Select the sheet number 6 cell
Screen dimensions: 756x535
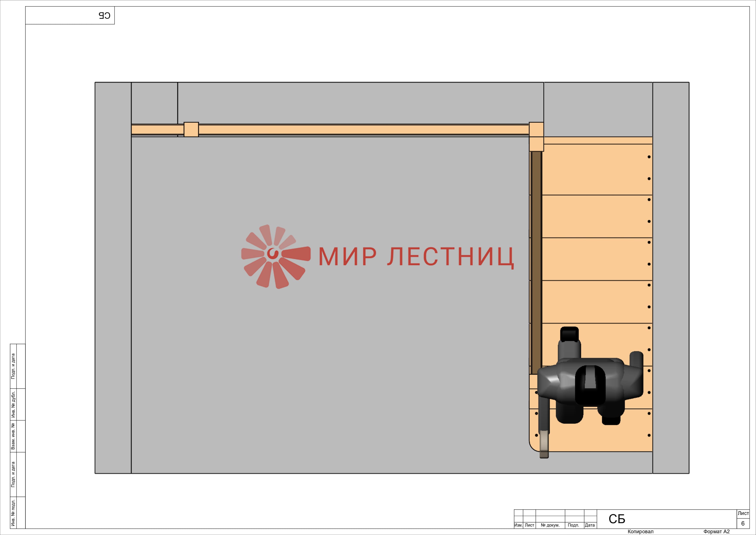pos(743,524)
